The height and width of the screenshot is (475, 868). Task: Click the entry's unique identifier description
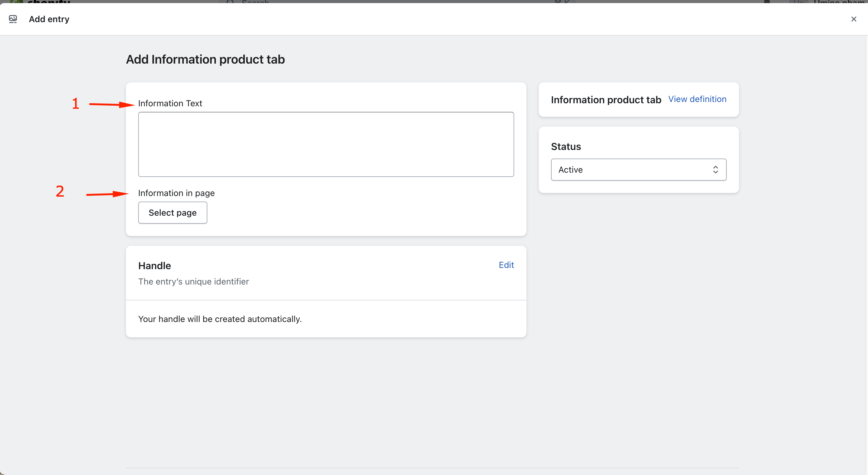coord(193,281)
